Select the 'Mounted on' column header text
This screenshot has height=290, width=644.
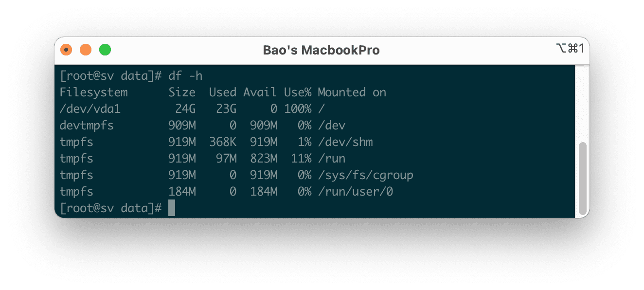[x=352, y=92]
